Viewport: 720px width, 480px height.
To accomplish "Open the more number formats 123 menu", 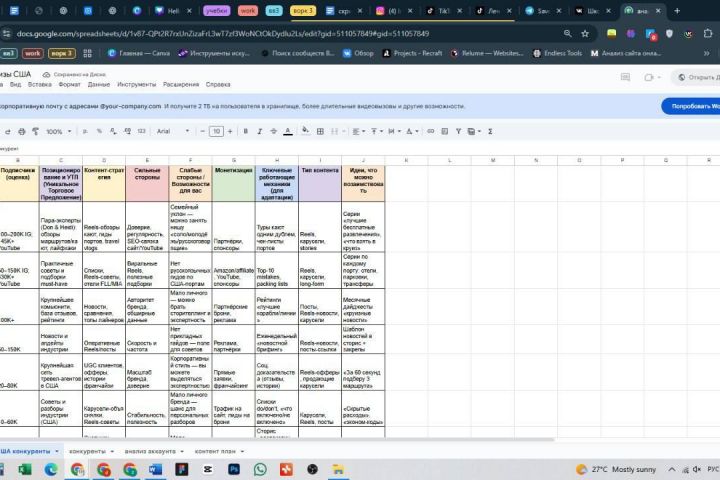I will pos(141,131).
